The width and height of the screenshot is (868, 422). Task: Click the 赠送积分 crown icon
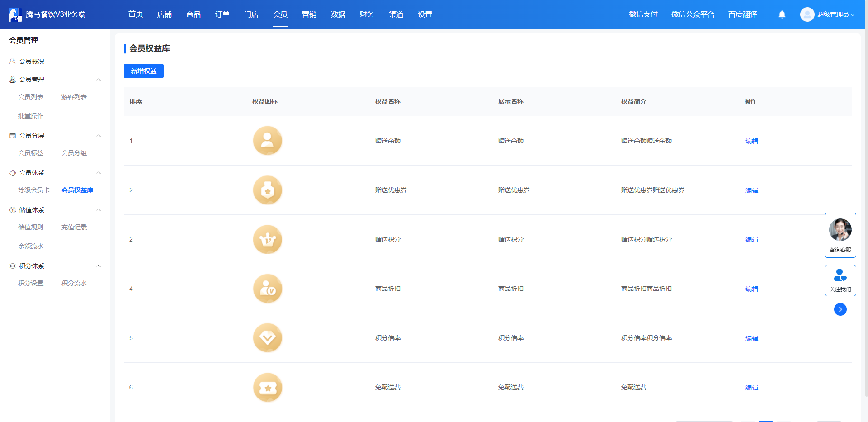tap(268, 239)
